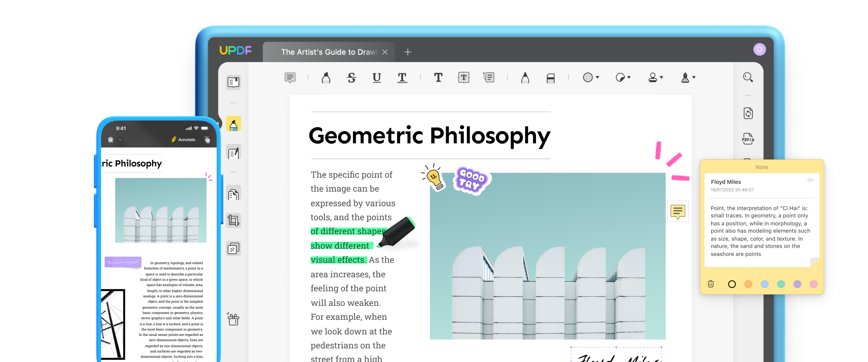
Task: Select the text box tool
Action: [464, 77]
